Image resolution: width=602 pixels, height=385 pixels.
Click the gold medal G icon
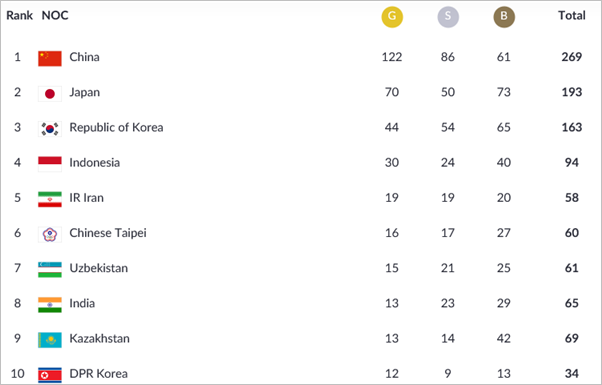point(392,17)
